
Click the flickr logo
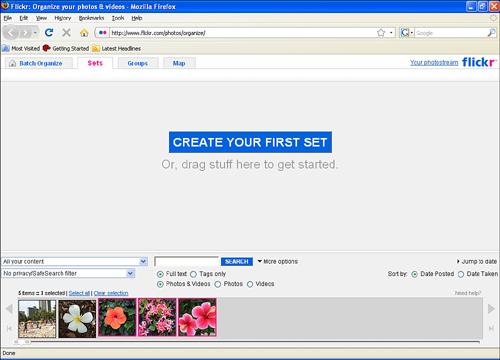click(479, 62)
